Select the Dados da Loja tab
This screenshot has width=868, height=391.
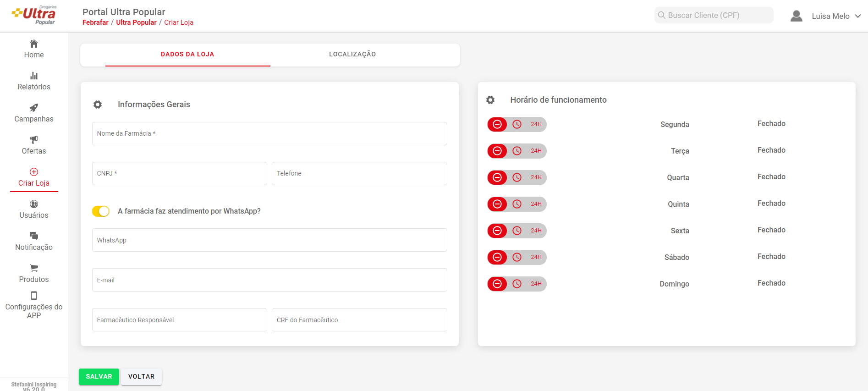pyautogui.click(x=187, y=55)
